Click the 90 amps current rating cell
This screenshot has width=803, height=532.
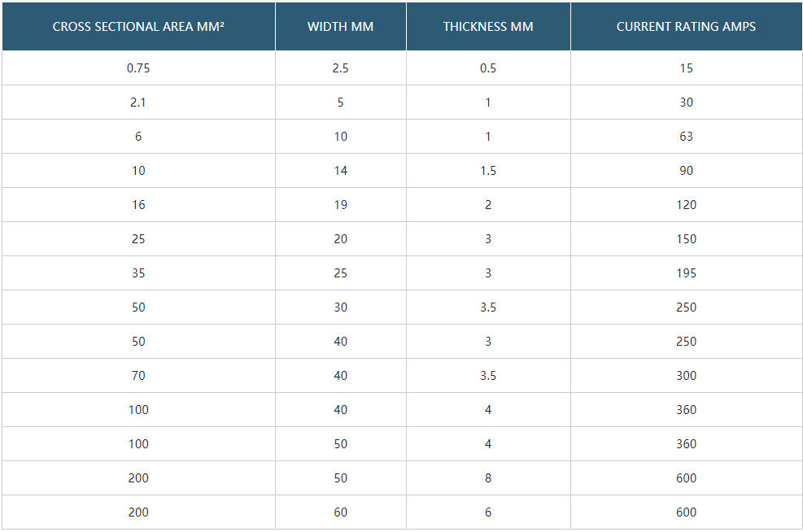[686, 171]
